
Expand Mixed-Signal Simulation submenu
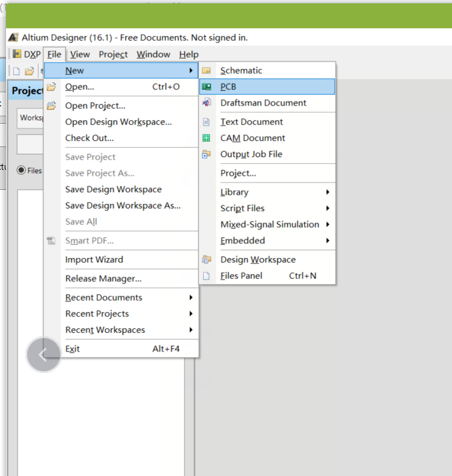pos(328,225)
